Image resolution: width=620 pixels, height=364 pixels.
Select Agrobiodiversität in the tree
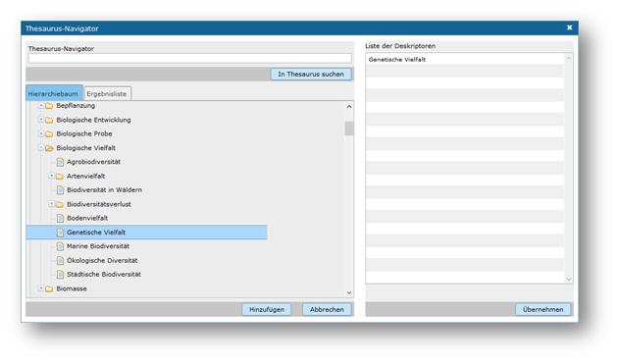click(x=93, y=162)
